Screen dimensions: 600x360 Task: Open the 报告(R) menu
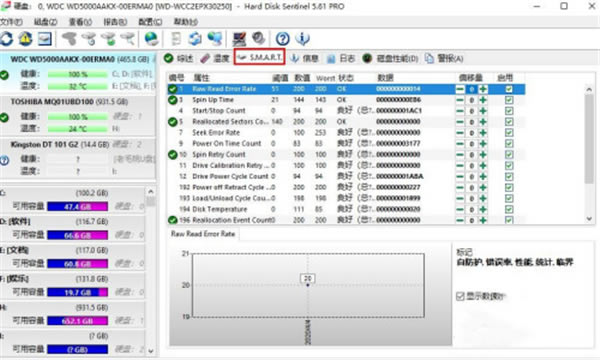115,22
